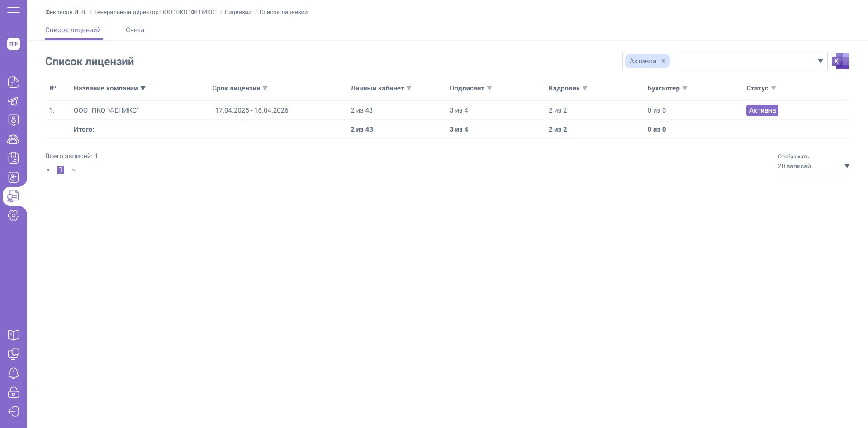Image resolution: width=868 pixels, height=428 pixels.
Task: Click the ООО "ПКО "ФЕНИКС" company row
Action: click(x=106, y=110)
